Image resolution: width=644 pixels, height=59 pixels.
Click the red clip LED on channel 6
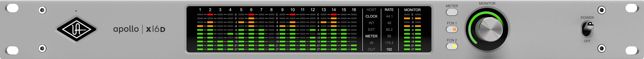(x=251, y=15)
